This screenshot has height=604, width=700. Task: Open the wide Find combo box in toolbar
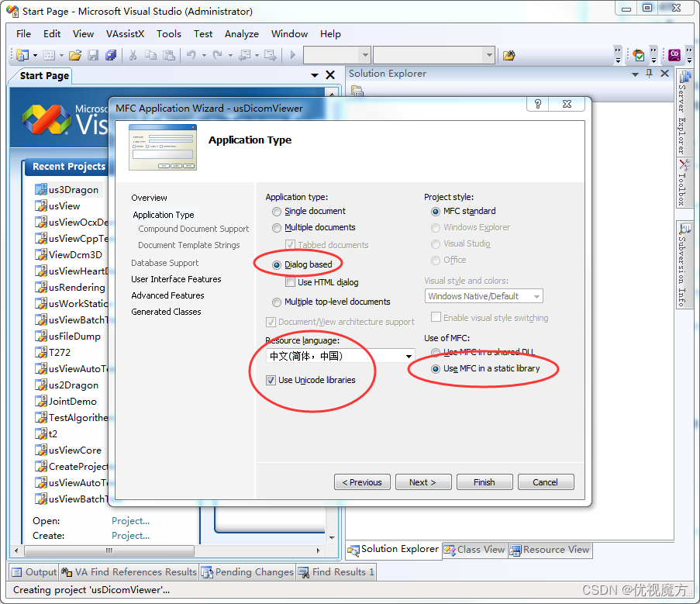(x=434, y=55)
